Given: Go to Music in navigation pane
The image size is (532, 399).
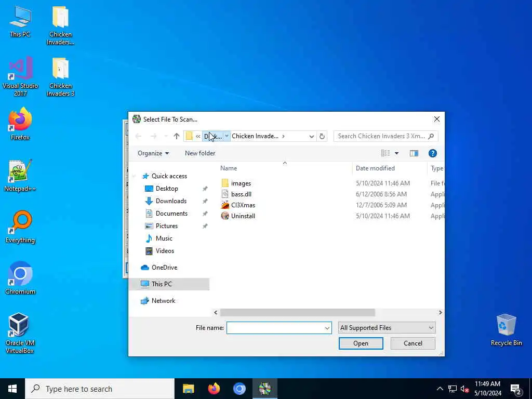Looking at the screenshot, I should click(164, 238).
